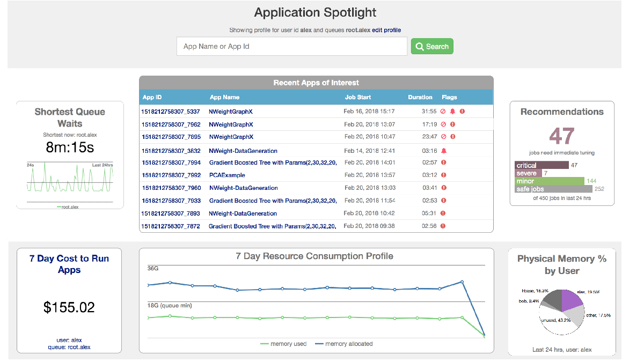
Task: Sort by the Duration column header
Action: pyautogui.click(x=420, y=97)
